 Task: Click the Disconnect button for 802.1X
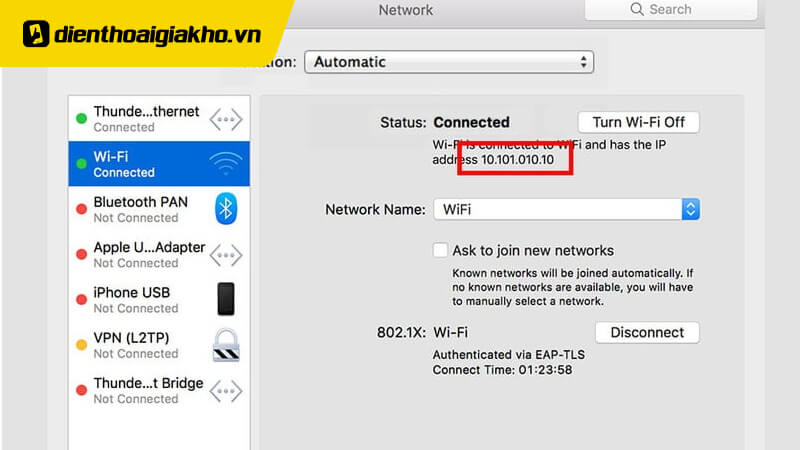647,333
